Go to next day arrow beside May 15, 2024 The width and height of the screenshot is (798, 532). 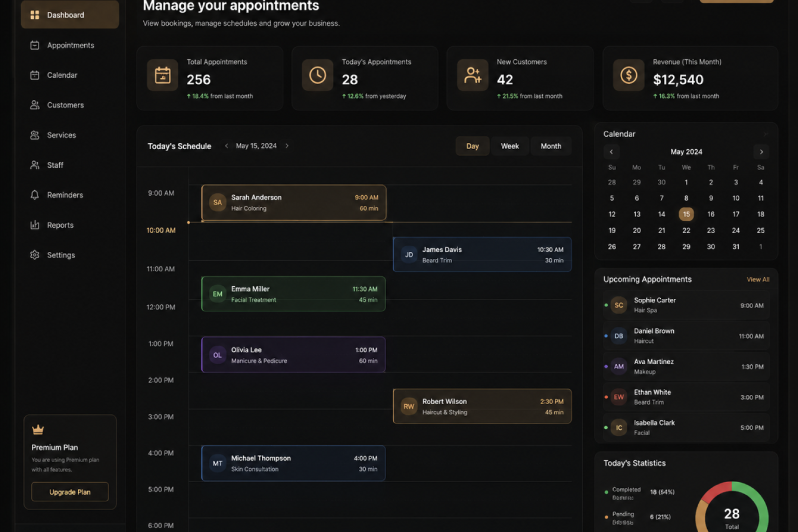287,146
